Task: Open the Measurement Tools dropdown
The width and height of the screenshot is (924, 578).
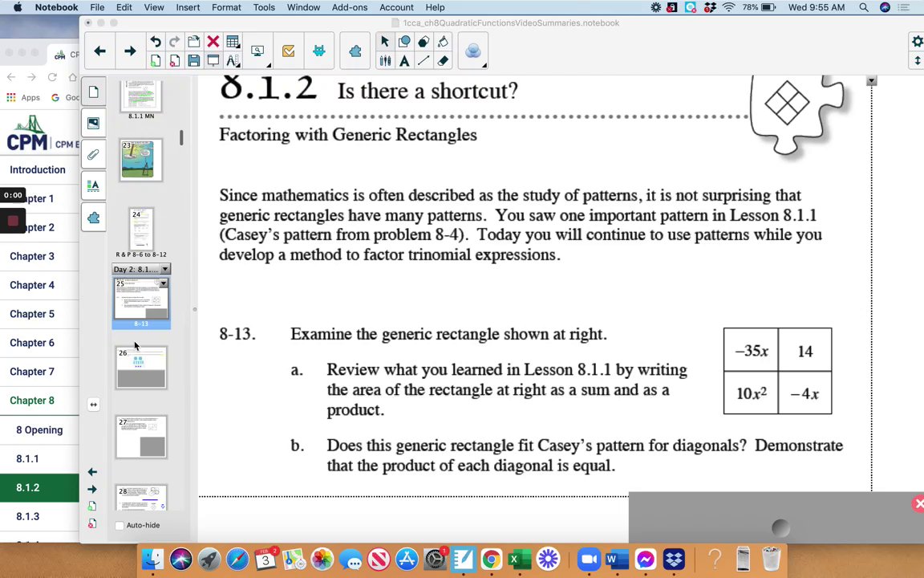Action: [x=233, y=61]
